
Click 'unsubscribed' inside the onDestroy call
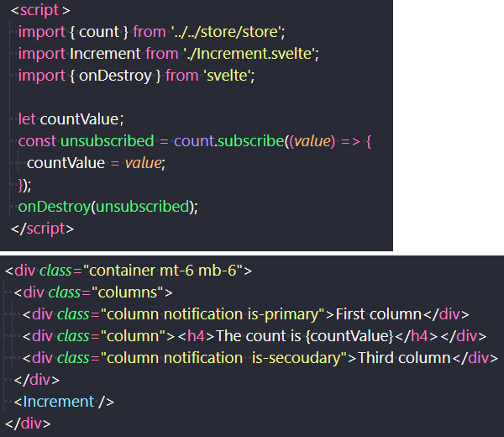(x=143, y=207)
